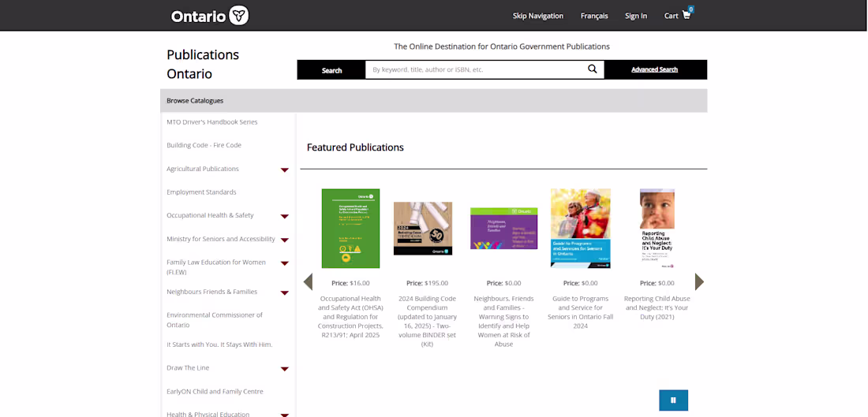Open It Starts with You catalogue
The image size is (868, 417).
tap(220, 344)
